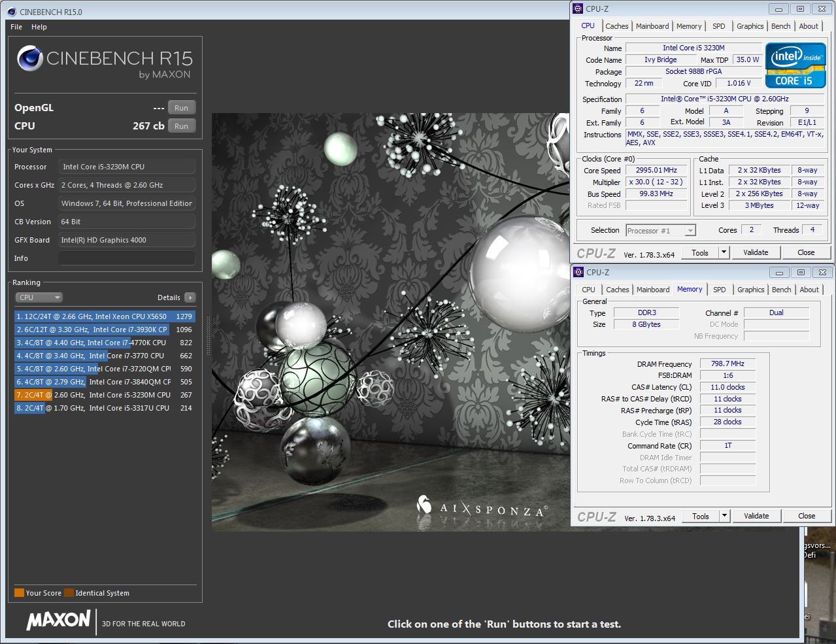Open About tab in top CPU-Z
The width and height of the screenshot is (836, 644).
coord(809,26)
